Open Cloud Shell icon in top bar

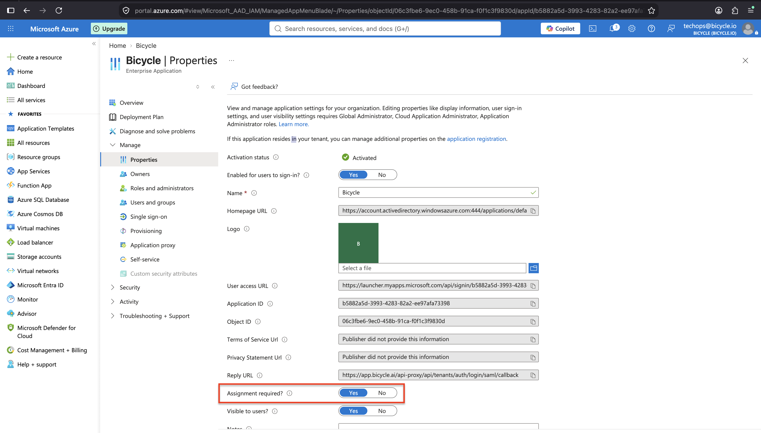click(593, 29)
